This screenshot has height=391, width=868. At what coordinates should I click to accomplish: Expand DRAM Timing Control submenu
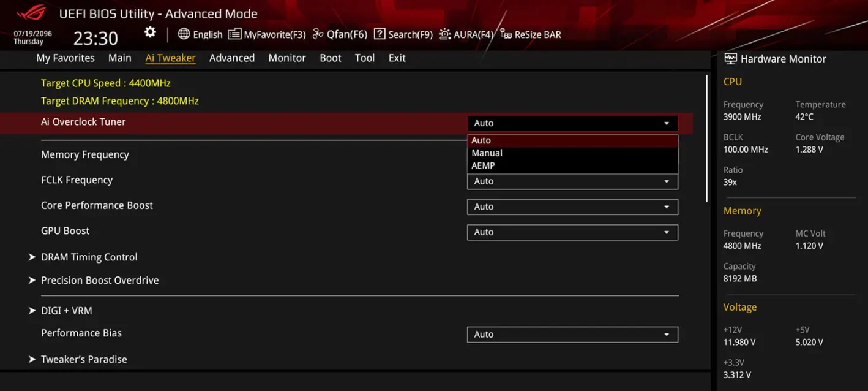click(89, 257)
